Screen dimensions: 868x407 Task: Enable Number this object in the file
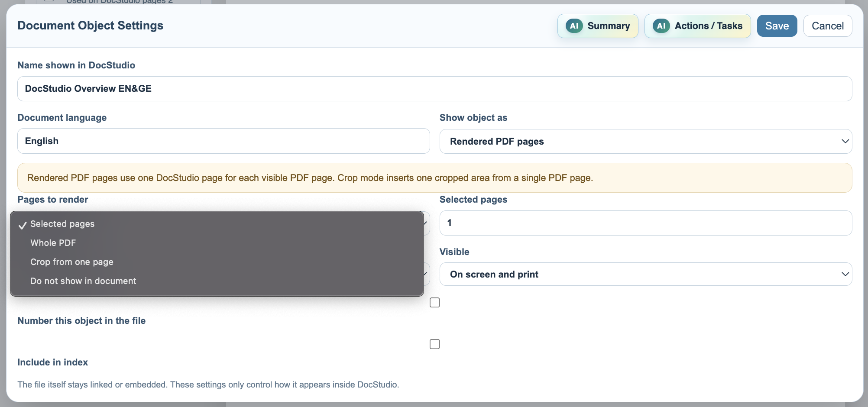[435, 303]
